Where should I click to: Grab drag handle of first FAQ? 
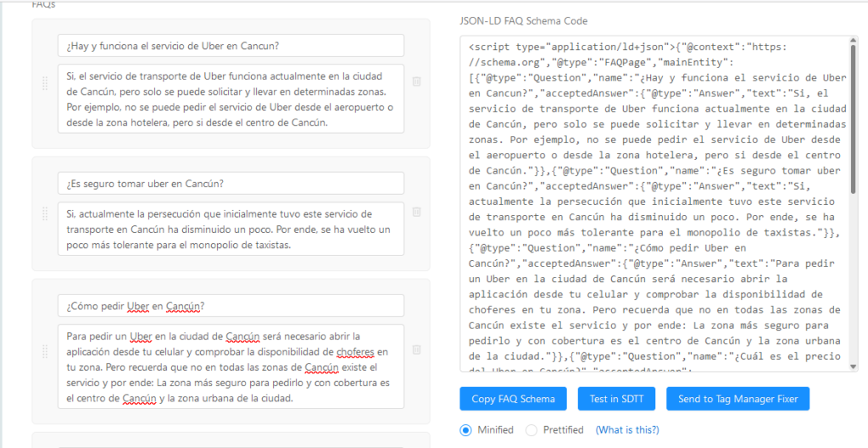point(46,83)
